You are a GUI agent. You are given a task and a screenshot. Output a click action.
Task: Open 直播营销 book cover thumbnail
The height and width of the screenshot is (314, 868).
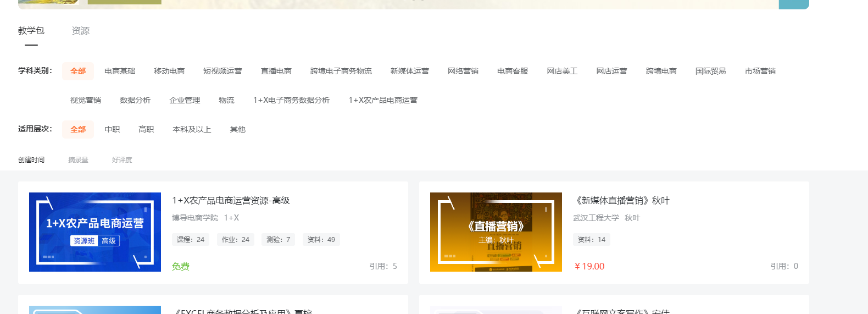click(496, 232)
